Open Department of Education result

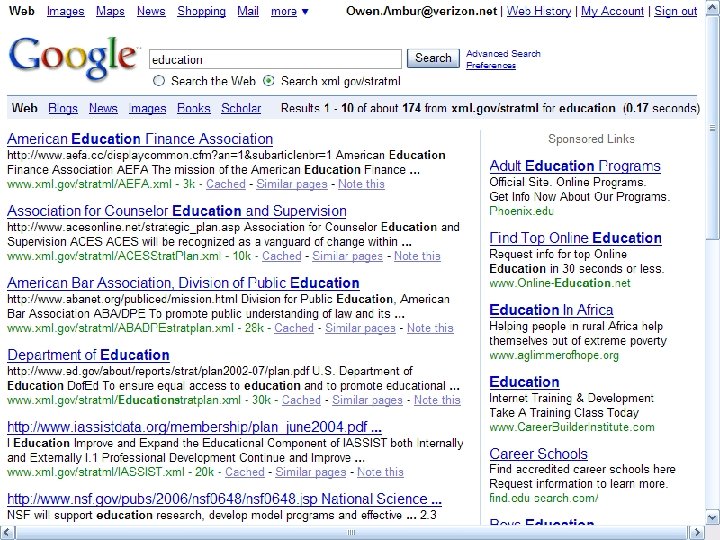89,355
